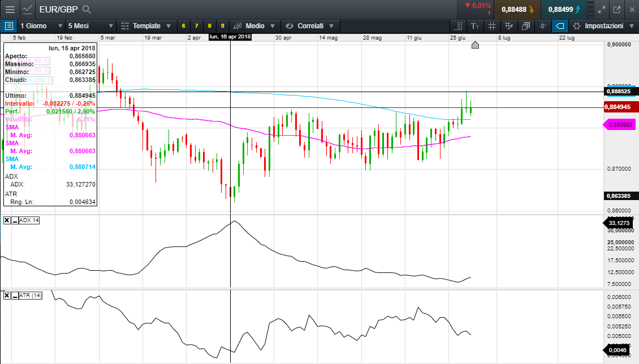Toggle the data list panel button

(9, 26)
